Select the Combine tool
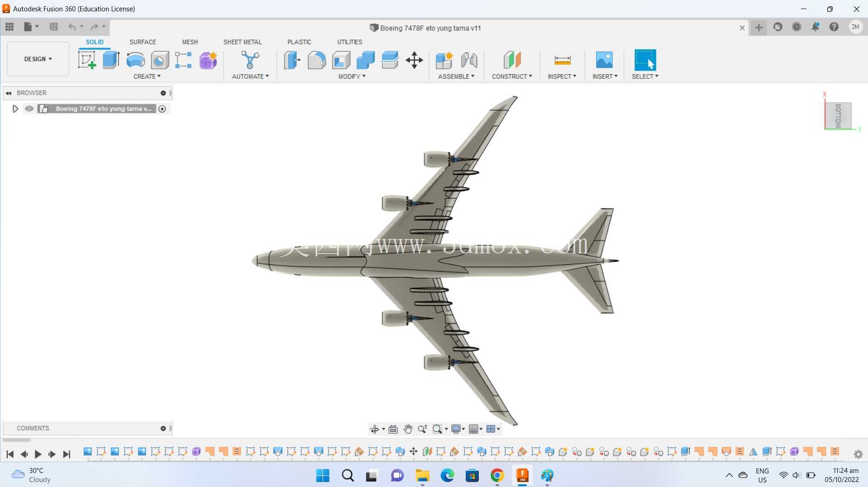868x487 pixels. click(x=366, y=60)
